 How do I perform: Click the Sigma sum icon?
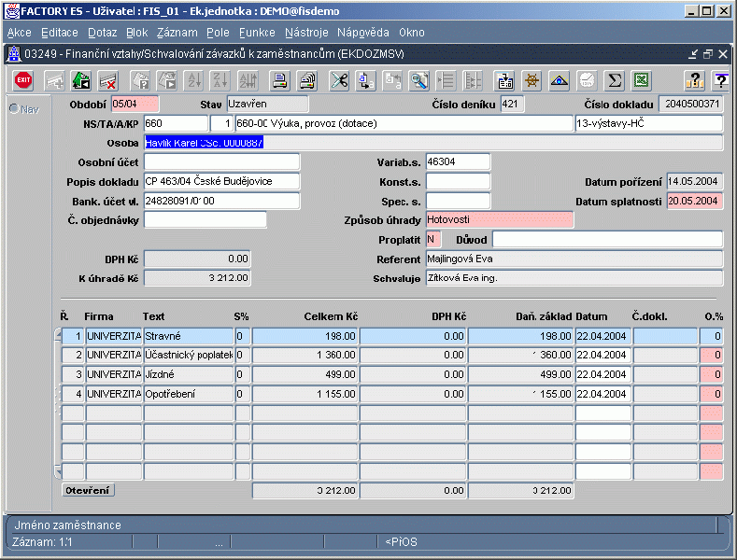[615, 80]
